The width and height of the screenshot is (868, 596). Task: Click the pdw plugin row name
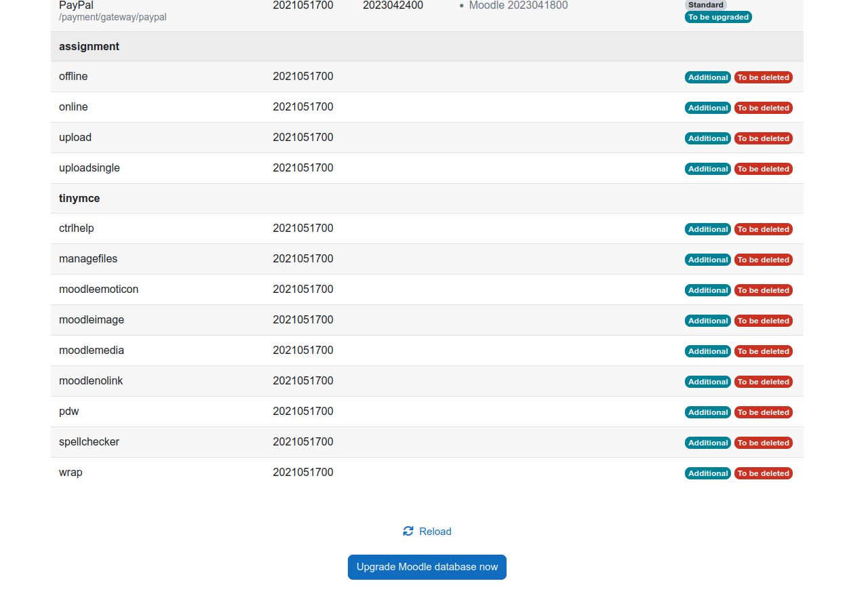point(69,412)
